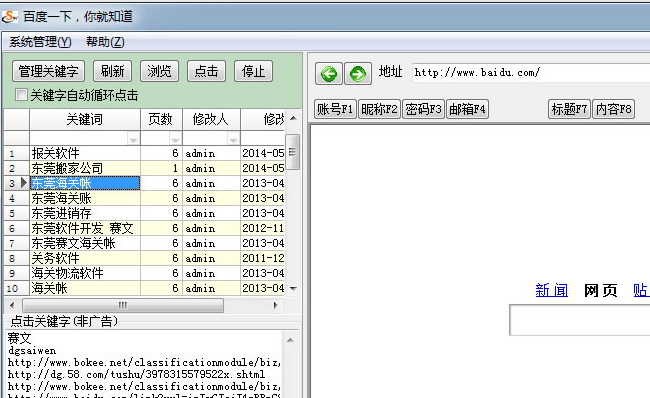
Task: Click the app logo in title bar
Action: click(x=10, y=17)
